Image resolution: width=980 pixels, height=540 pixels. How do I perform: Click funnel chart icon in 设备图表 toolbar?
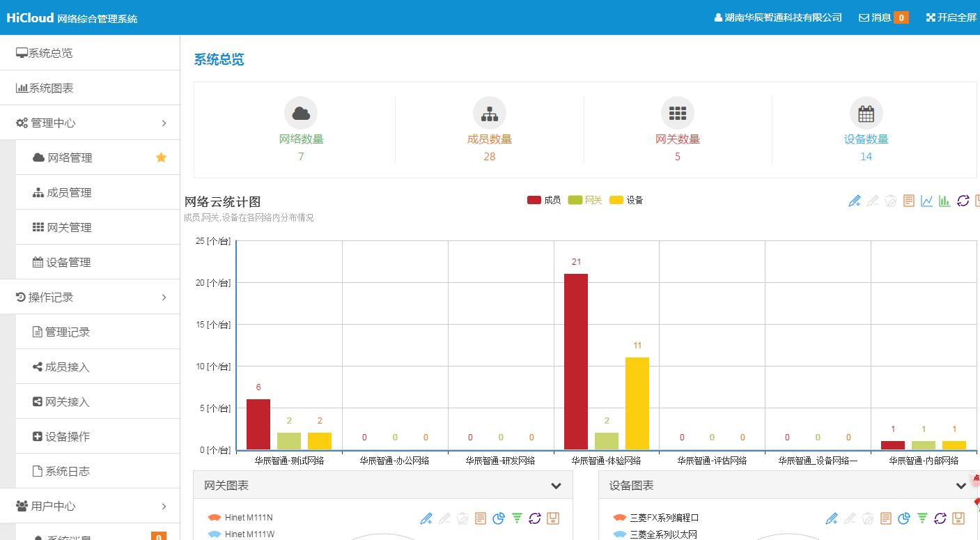(x=922, y=518)
